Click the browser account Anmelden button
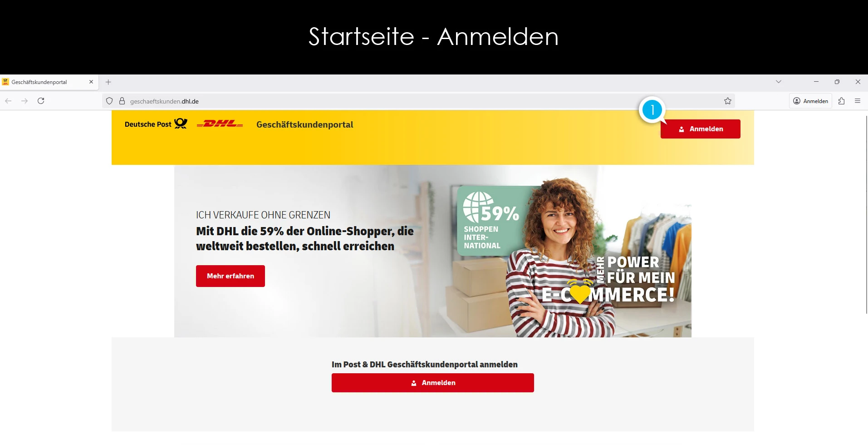This screenshot has height=445, width=868. (x=810, y=101)
